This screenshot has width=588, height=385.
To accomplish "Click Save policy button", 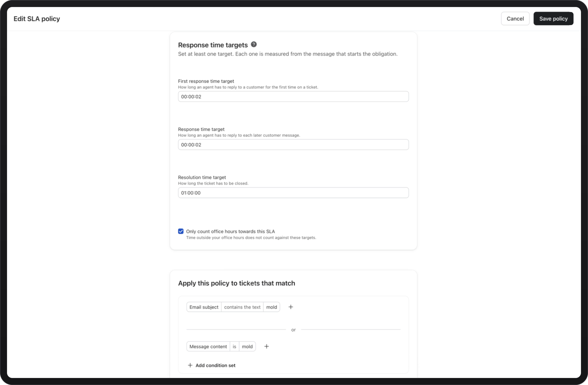I will tap(553, 19).
